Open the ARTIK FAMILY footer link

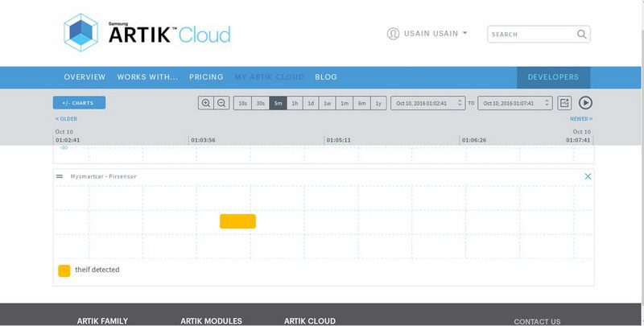pos(102,321)
